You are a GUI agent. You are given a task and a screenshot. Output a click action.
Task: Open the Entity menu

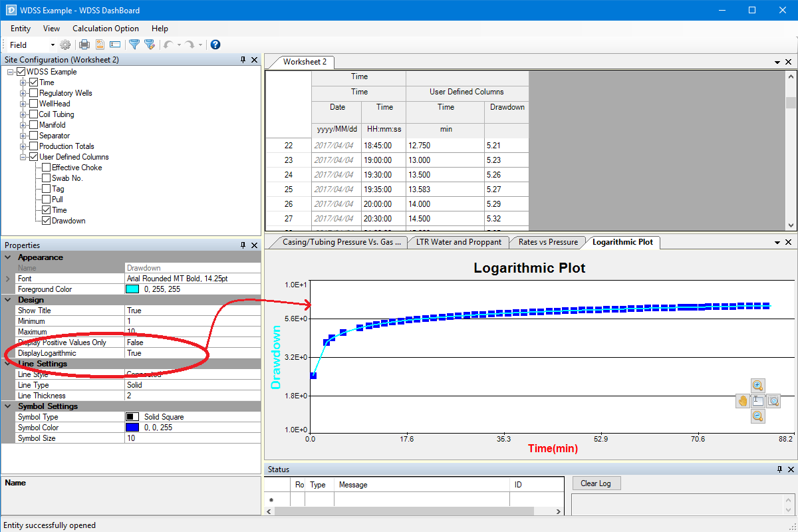21,29
